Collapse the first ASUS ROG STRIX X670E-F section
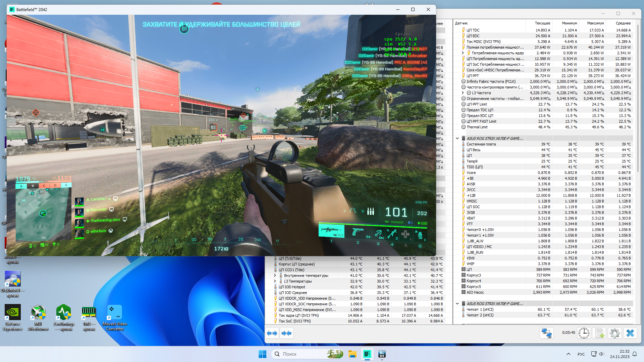644x362 pixels. 457,138
